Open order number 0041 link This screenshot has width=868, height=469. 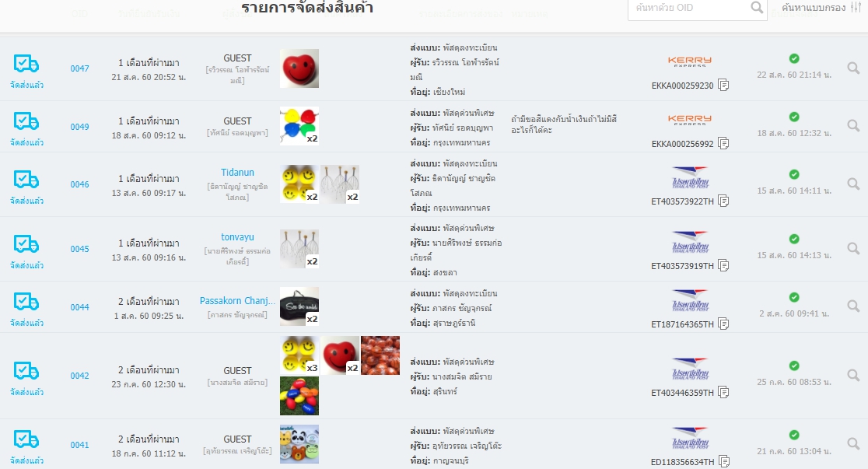79,445
